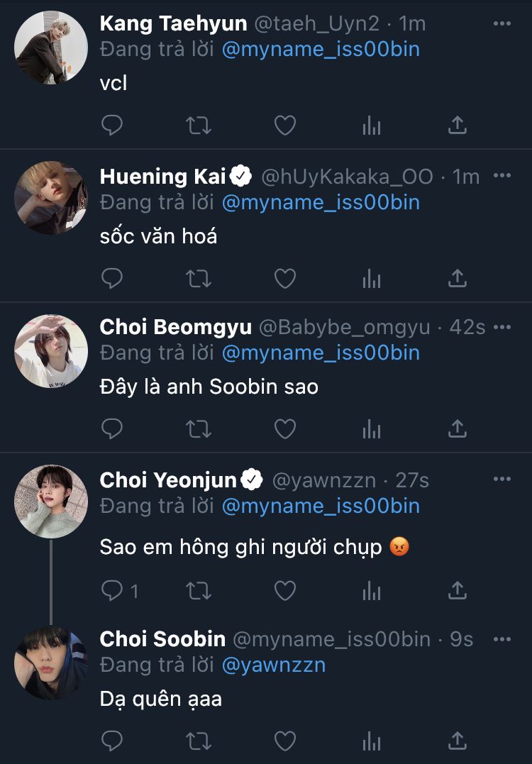532x764 pixels.
Task: Open Choi Beomgyu's profile picture
Action: (51, 351)
